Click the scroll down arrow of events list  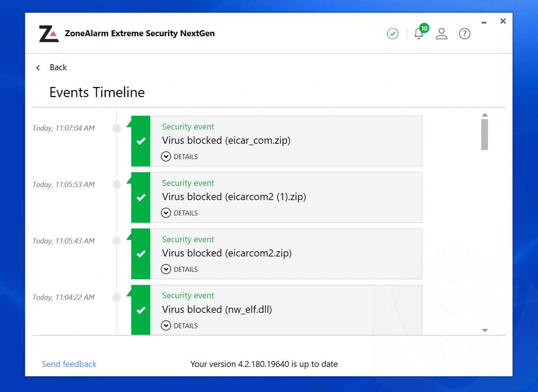[x=485, y=330]
